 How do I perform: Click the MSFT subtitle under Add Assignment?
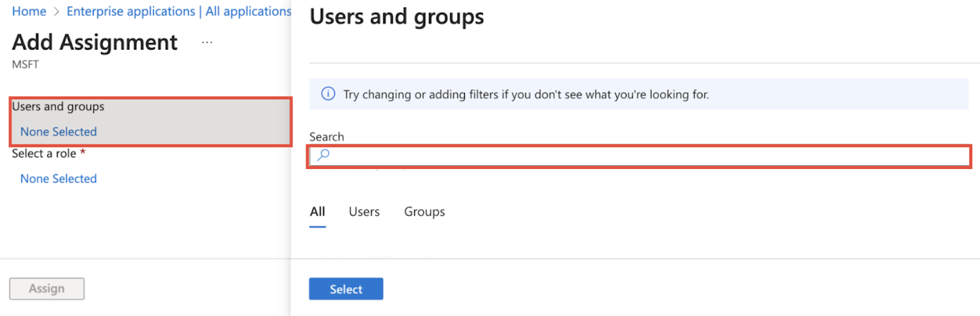[25, 64]
